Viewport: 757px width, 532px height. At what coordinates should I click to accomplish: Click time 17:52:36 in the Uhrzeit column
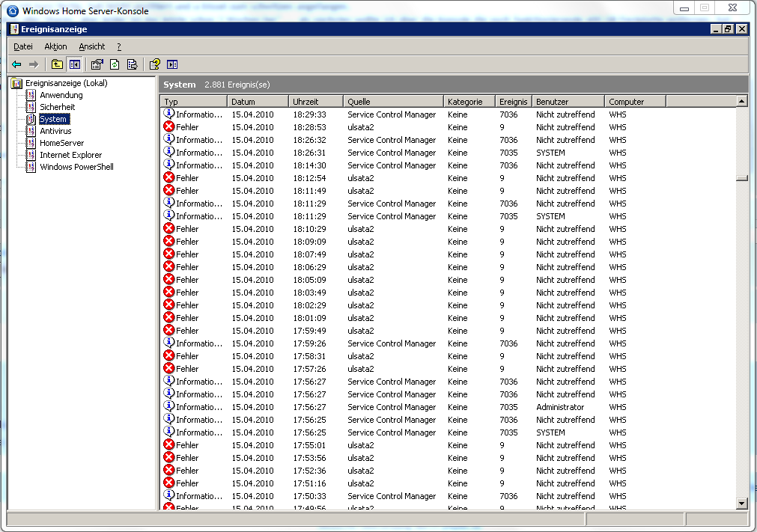click(309, 471)
